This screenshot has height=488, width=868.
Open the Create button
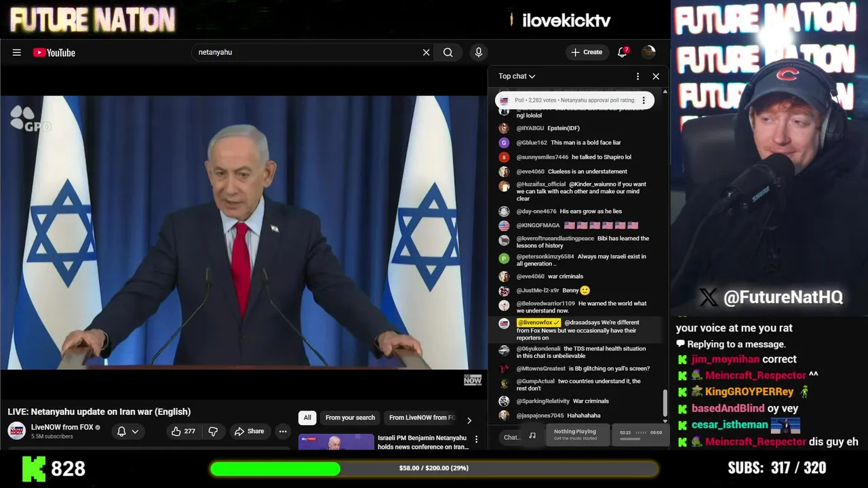click(587, 52)
